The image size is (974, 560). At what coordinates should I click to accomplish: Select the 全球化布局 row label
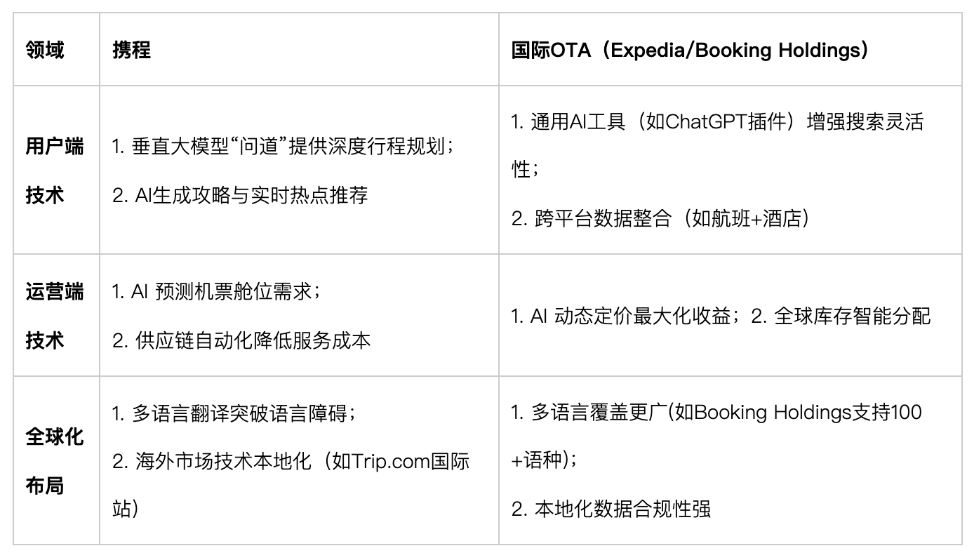(x=55, y=461)
